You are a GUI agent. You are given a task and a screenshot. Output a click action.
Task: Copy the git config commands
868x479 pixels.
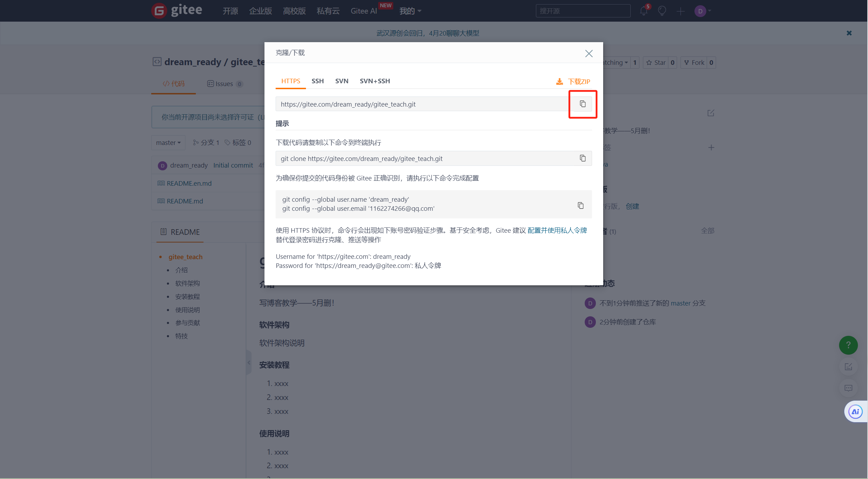[x=581, y=206]
